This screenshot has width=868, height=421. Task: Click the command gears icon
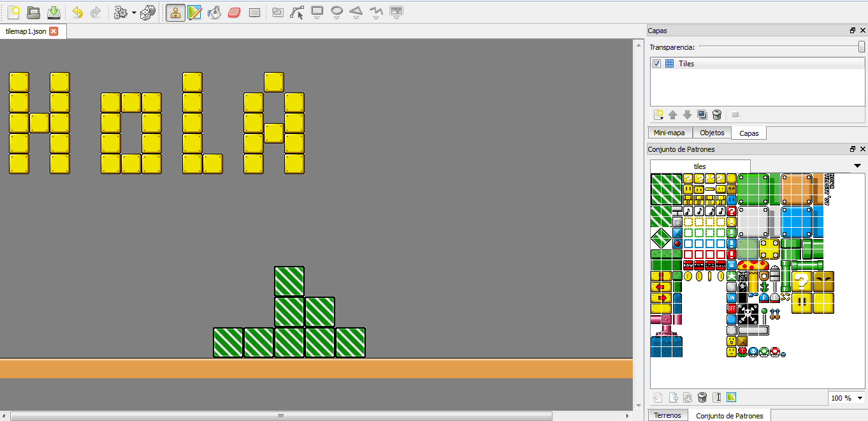(120, 12)
